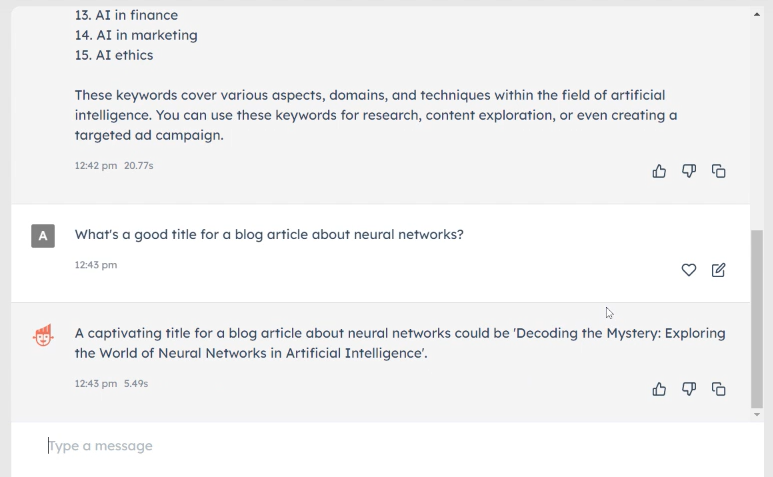
Task: Click the 5.49s response time label
Action: tap(136, 383)
